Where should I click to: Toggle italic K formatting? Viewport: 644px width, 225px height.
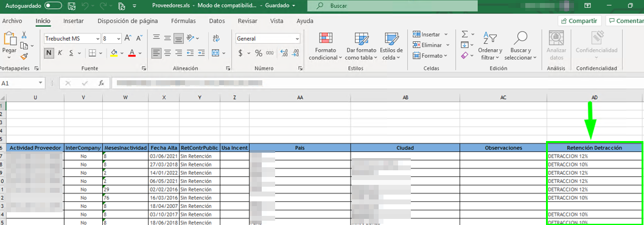tap(60, 53)
